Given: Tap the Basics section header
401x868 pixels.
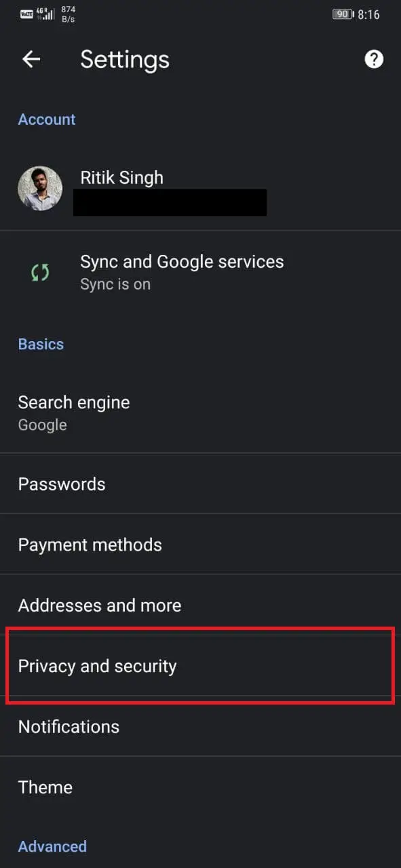Looking at the screenshot, I should [x=41, y=344].
